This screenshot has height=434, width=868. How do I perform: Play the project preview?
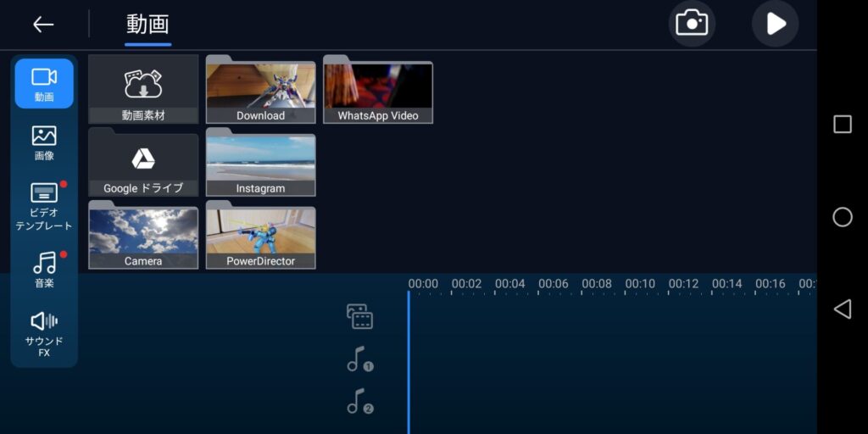click(x=775, y=24)
